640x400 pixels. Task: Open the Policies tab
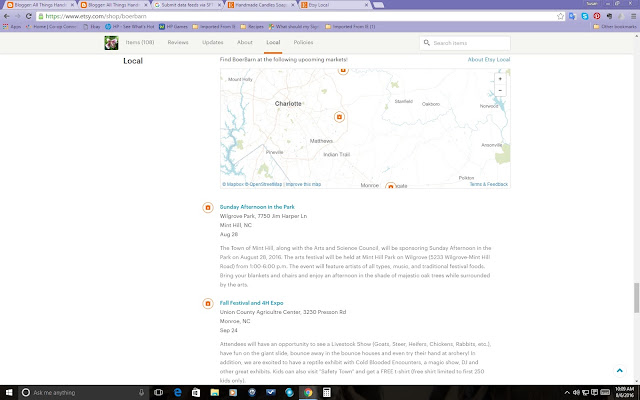coord(303,42)
